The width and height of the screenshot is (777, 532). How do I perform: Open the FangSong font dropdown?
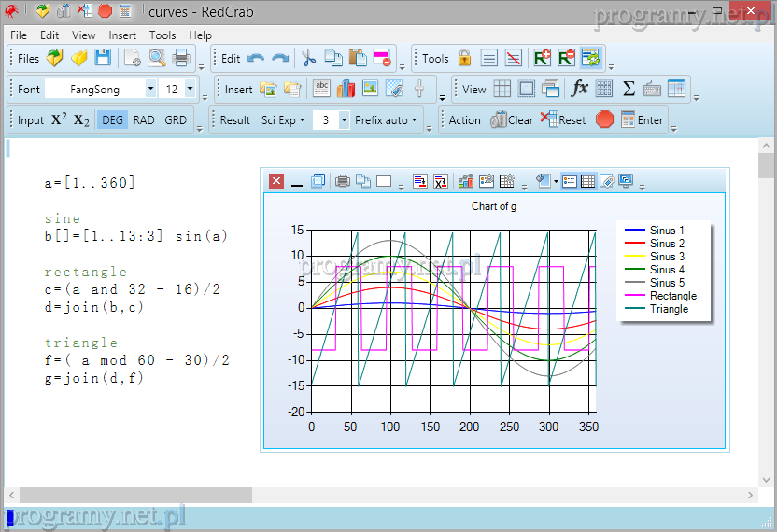(150, 89)
